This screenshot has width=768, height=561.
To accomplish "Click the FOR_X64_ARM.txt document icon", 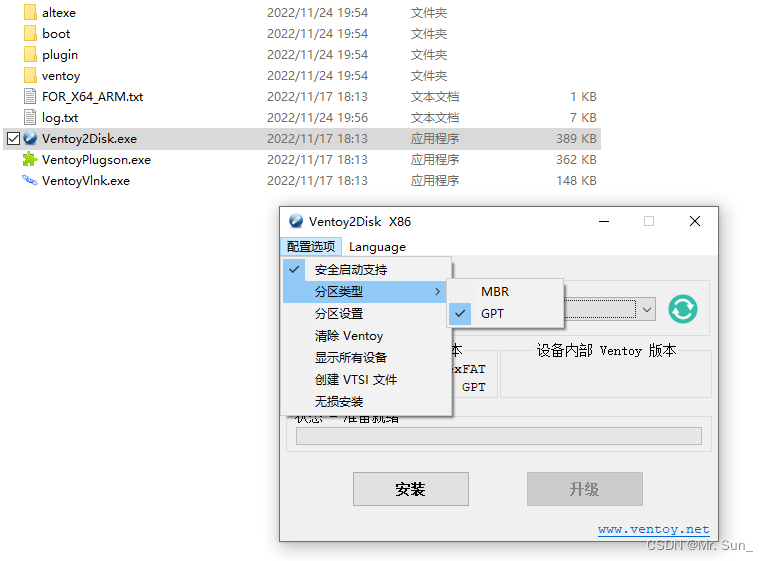I will (30, 97).
